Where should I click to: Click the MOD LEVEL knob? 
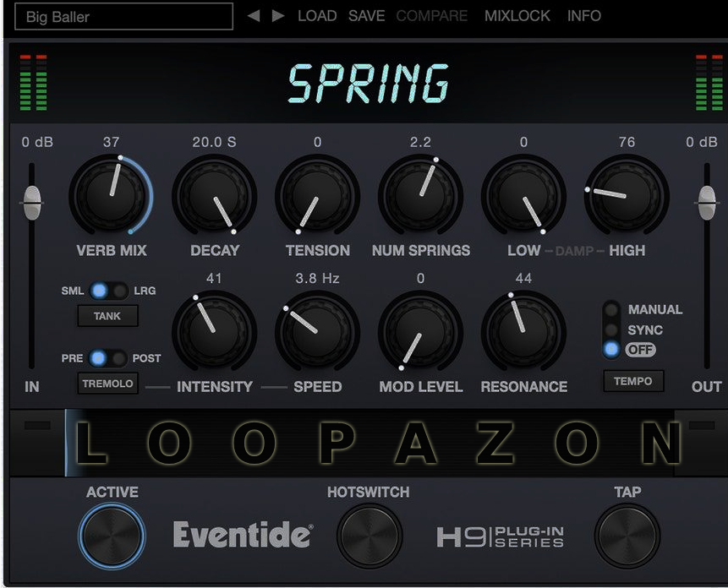click(x=420, y=331)
